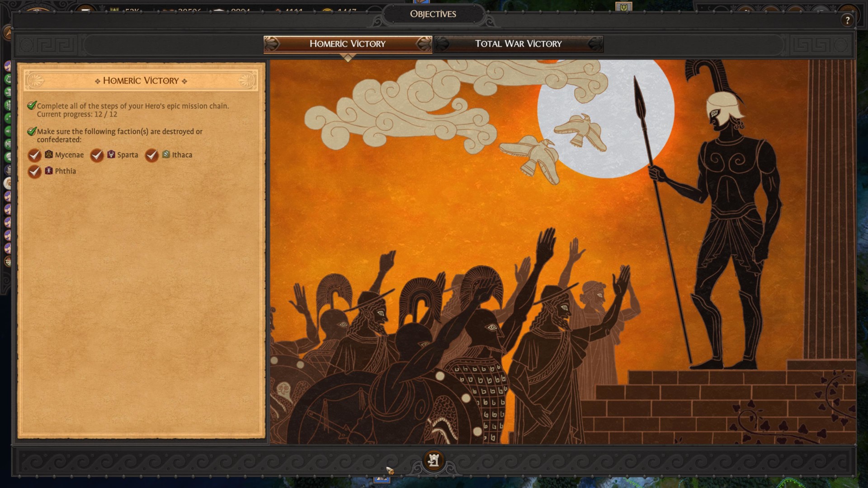
Task: Click the Phthia completed checkmark
Action: [34, 171]
